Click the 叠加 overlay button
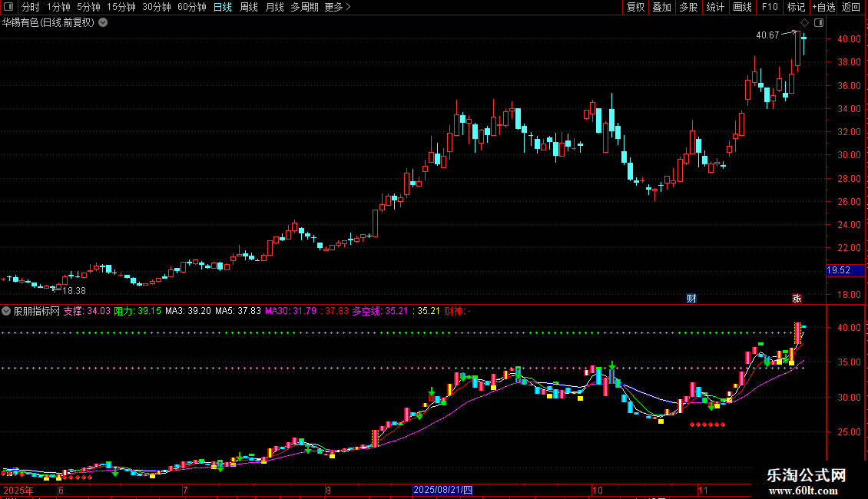The width and height of the screenshot is (868, 499). (x=661, y=7)
